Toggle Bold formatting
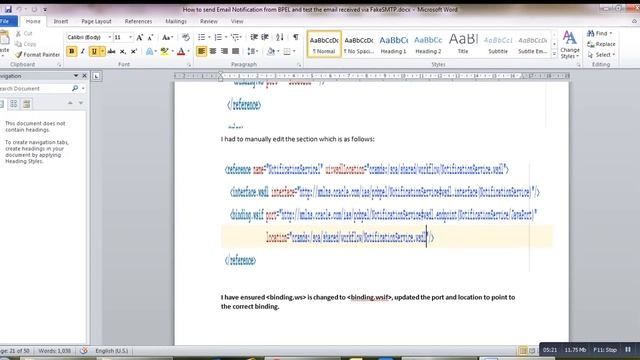 pos(71,51)
